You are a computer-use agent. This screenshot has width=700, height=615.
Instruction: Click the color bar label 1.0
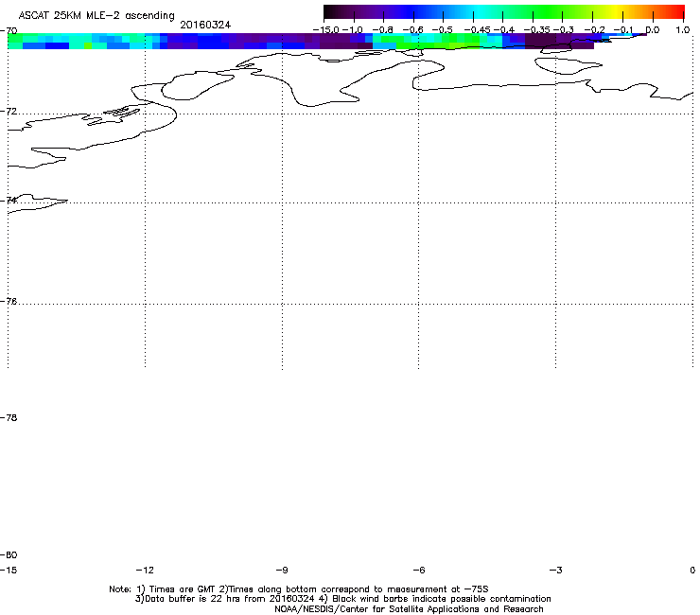point(683,30)
